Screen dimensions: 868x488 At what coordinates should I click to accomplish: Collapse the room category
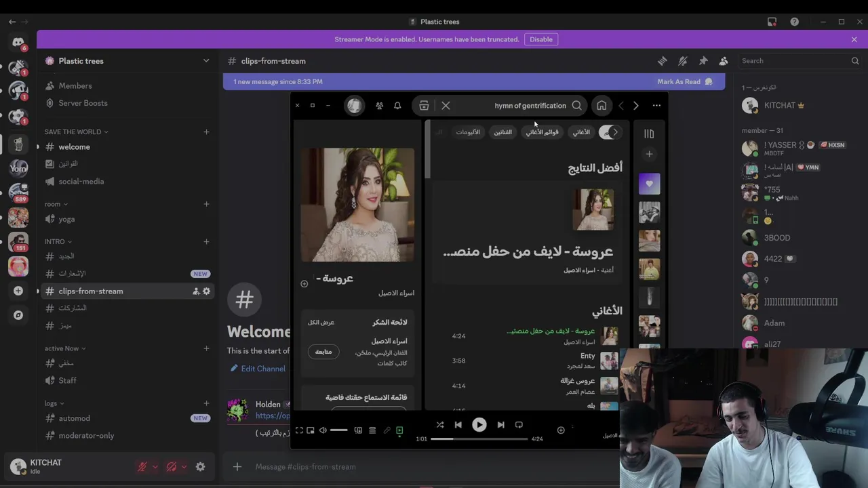[x=56, y=204]
